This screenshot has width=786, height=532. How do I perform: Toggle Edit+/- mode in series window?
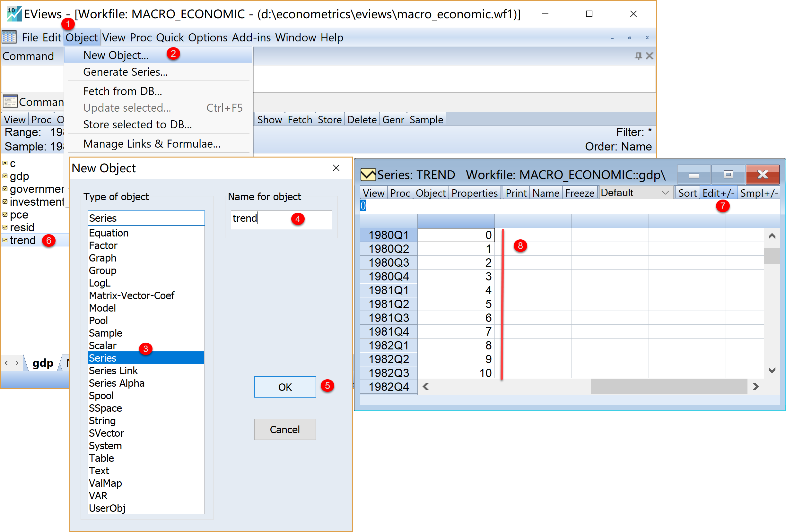[718, 193]
